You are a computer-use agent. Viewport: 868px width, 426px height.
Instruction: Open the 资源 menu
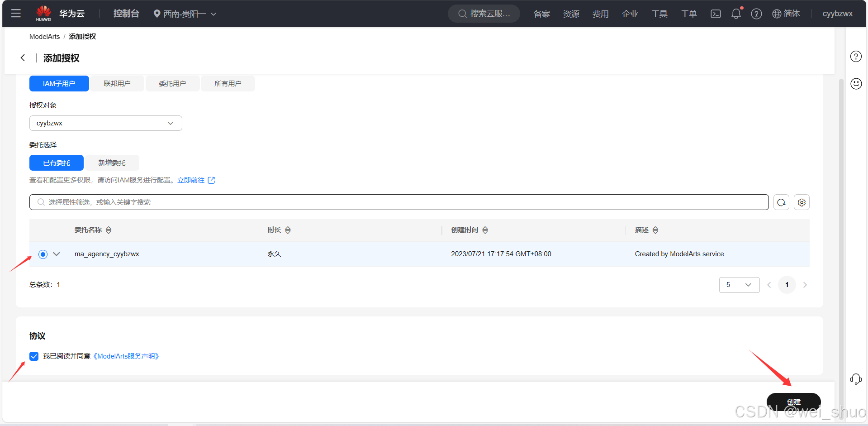[571, 14]
